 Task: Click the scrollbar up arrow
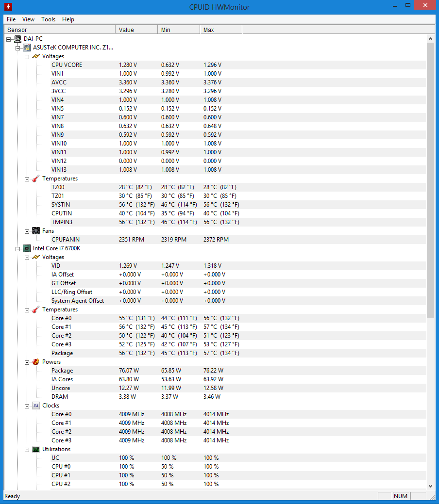(430, 39)
